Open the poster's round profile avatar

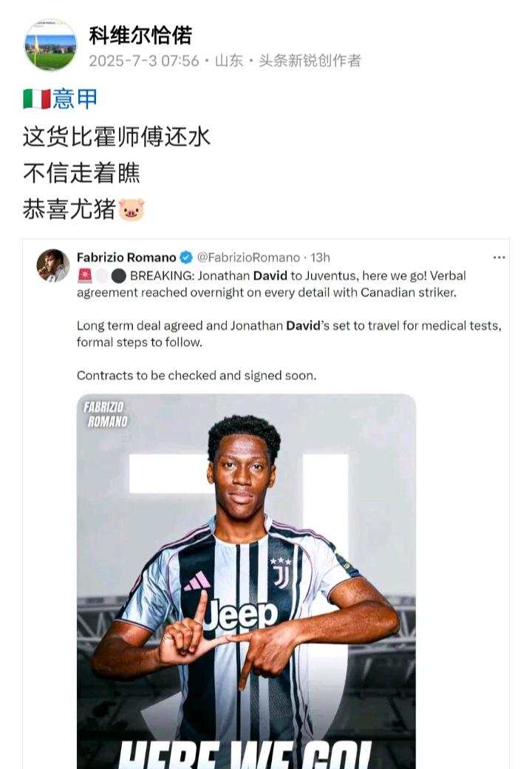pyautogui.click(x=50, y=46)
